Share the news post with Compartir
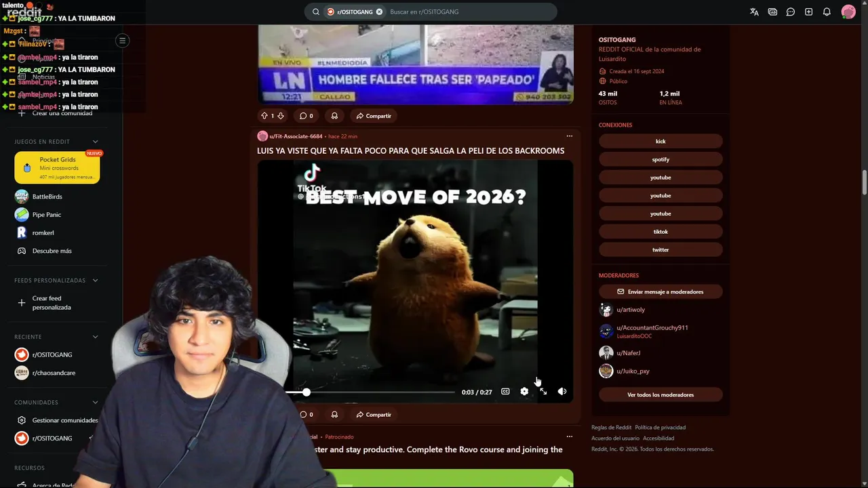Screen dimensions: 868x488 374,116
